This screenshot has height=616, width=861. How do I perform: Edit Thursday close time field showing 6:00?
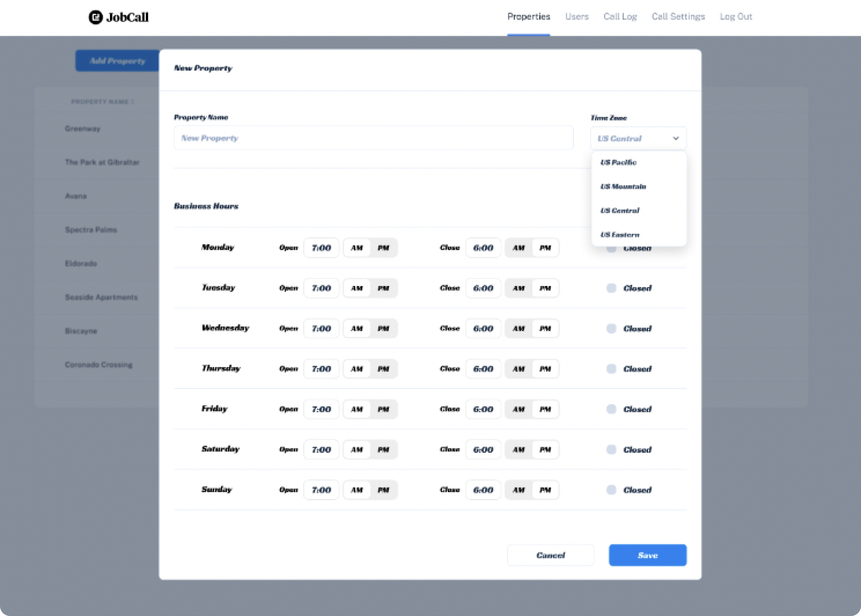pyautogui.click(x=483, y=369)
